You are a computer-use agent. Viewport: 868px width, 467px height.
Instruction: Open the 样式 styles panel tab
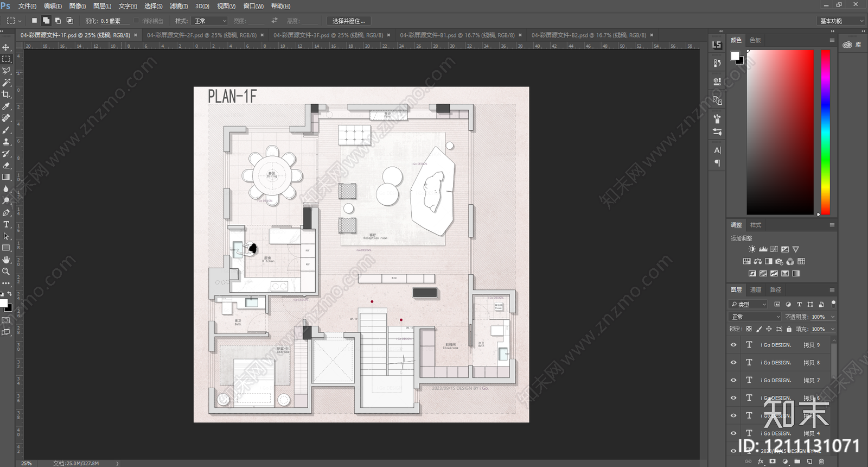point(756,225)
